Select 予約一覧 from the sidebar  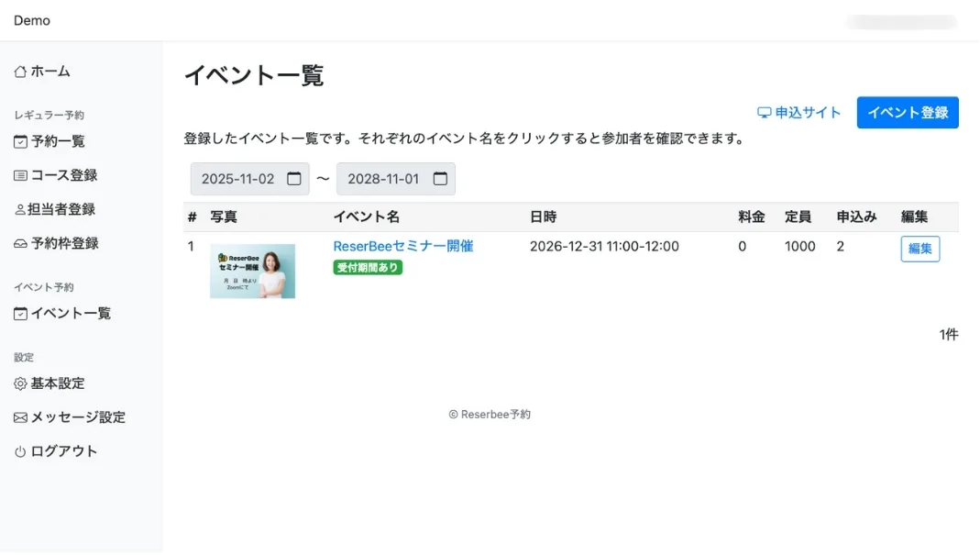58,142
